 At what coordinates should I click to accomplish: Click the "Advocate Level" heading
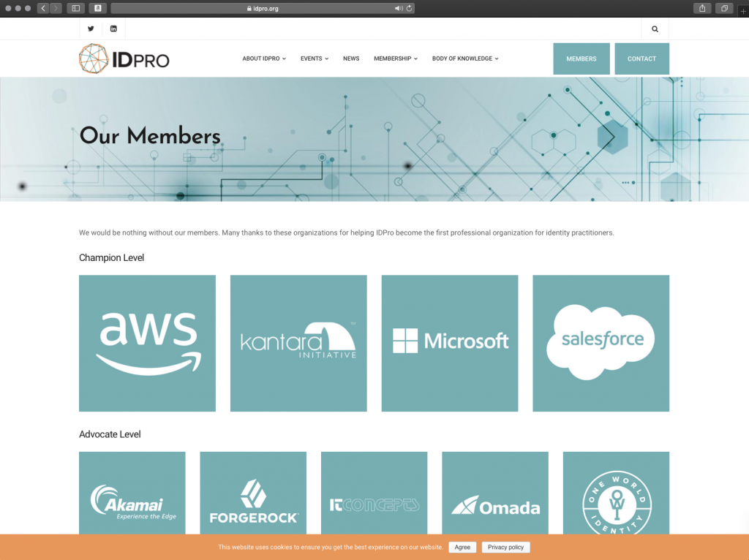tap(110, 434)
